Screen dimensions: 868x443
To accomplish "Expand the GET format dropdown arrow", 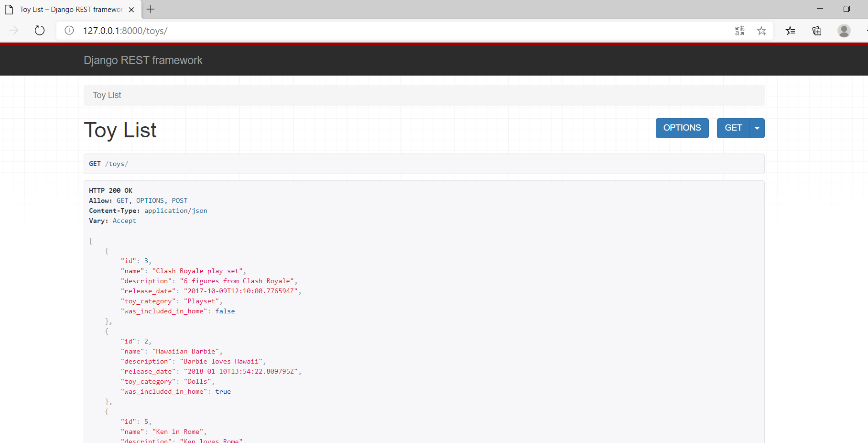I will pyautogui.click(x=757, y=128).
